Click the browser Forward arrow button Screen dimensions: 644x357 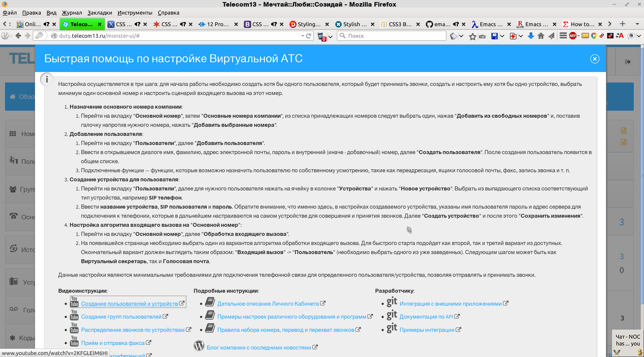coord(28,36)
